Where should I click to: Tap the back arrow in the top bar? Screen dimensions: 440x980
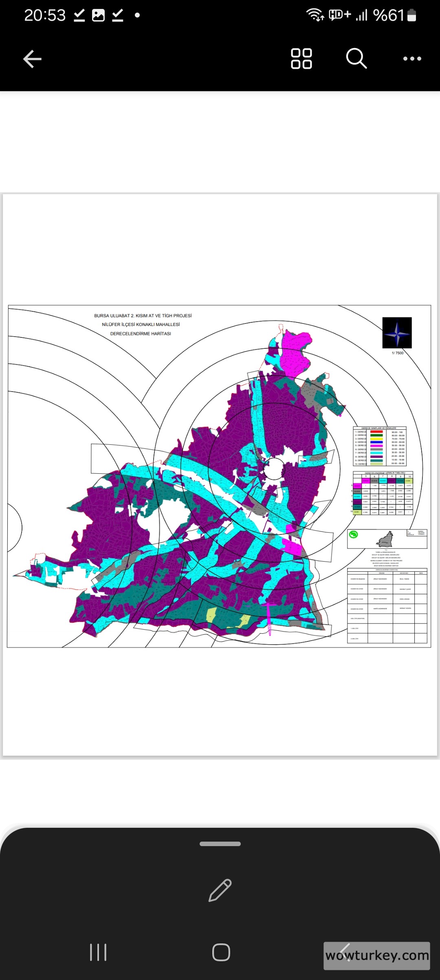coord(32,59)
